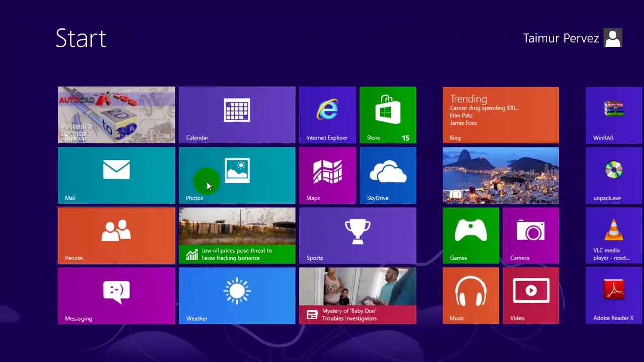644x362 pixels.
Task: Open the Sports trophy tile
Action: (x=358, y=236)
